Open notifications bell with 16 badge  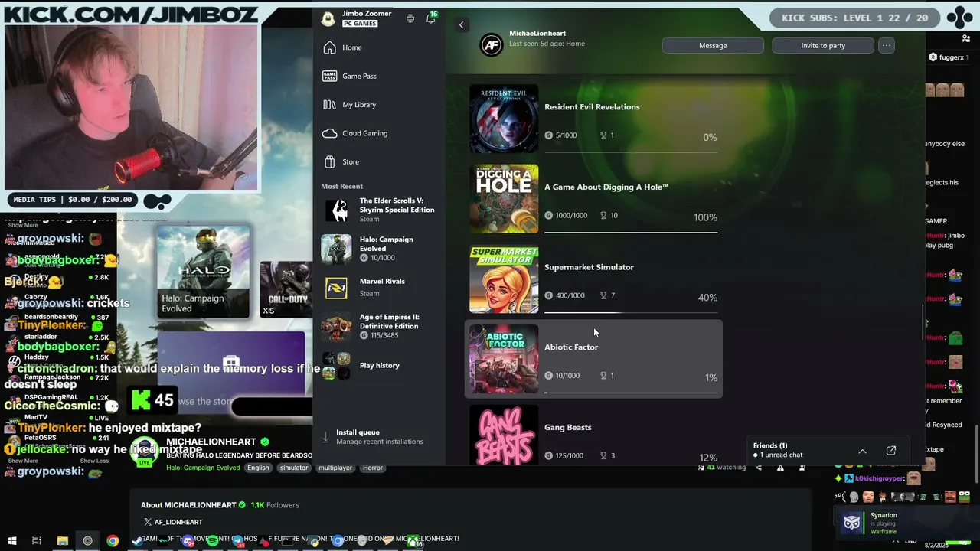point(431,18)
